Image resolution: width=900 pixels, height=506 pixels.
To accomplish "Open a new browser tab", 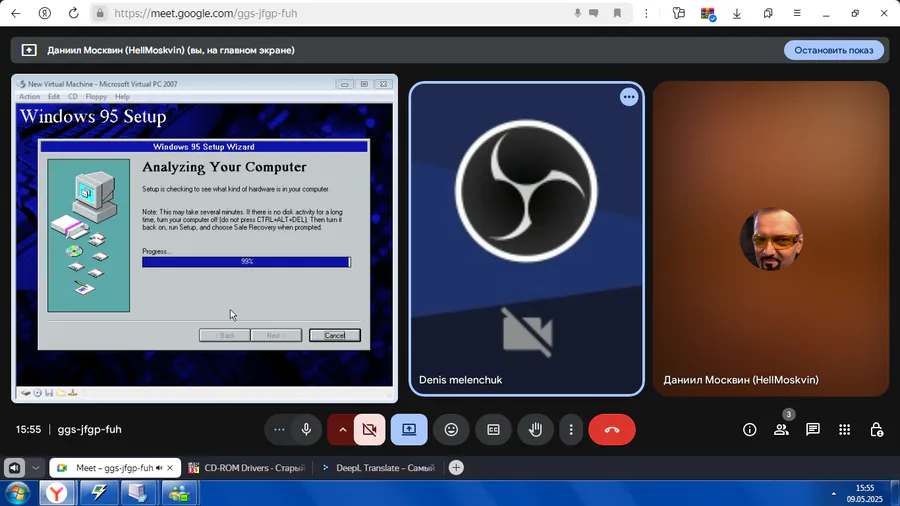I will pos(456,468).
